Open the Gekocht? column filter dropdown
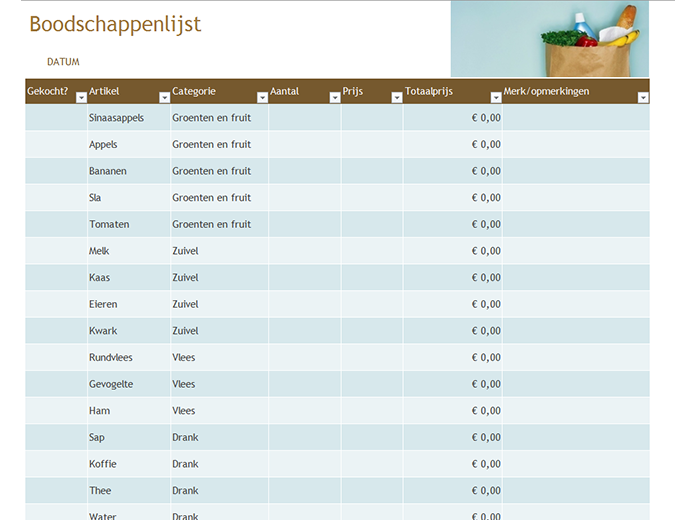This screenshot has height=520, width=675. [79, 98]
